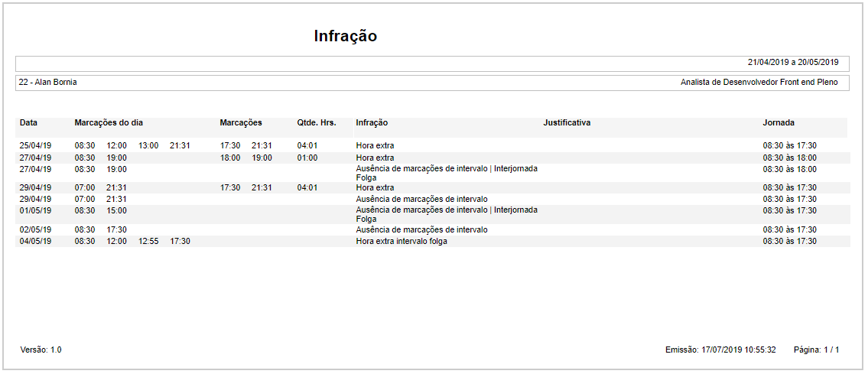
Task: Click the 13:00 marking on 25/04/19
Action: click(148, 145)
